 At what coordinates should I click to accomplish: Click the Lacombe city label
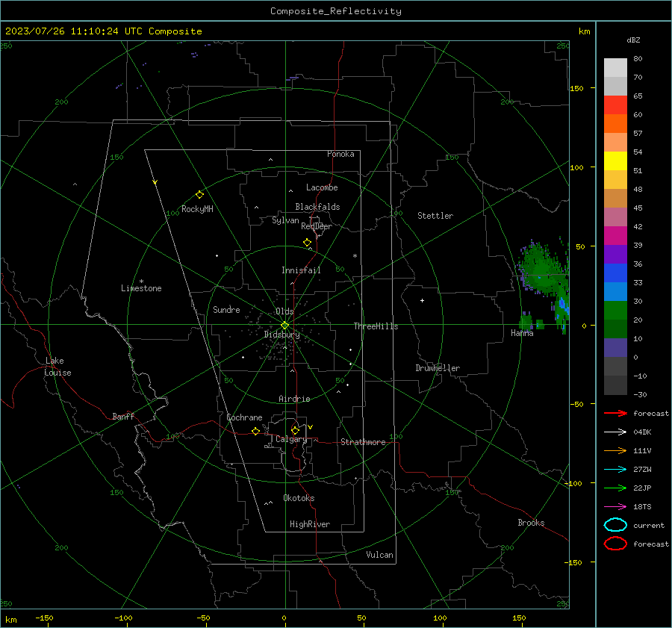click(x=322, y=187)
